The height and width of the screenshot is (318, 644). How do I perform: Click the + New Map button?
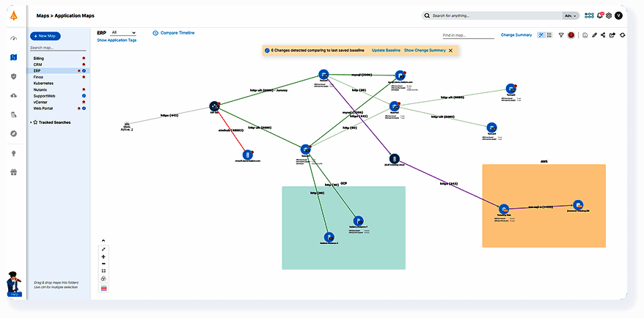45,36
